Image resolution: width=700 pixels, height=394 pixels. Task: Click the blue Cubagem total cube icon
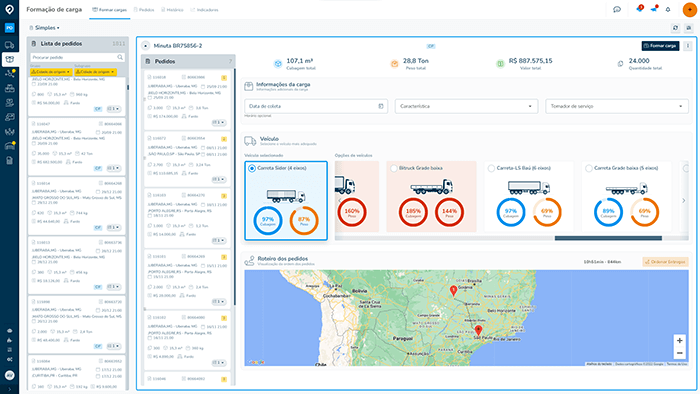tap(278, 64)
